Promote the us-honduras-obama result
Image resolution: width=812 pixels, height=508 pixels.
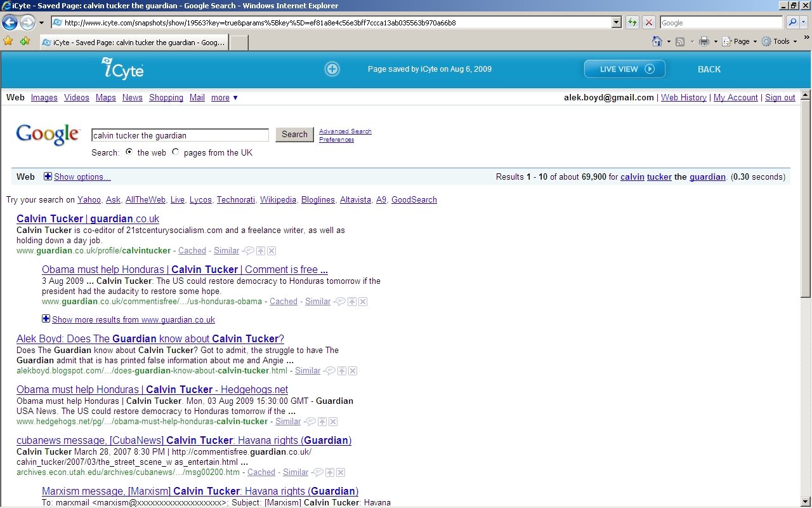[352, 302]
